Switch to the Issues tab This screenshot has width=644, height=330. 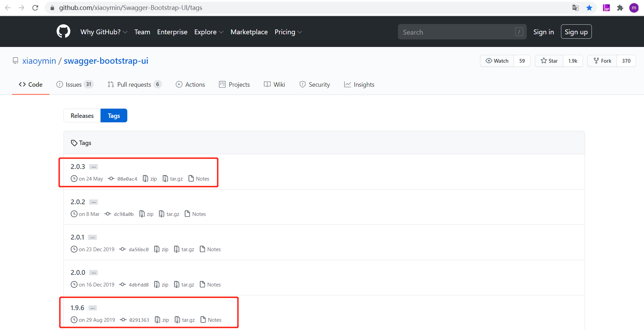(74, 84)
